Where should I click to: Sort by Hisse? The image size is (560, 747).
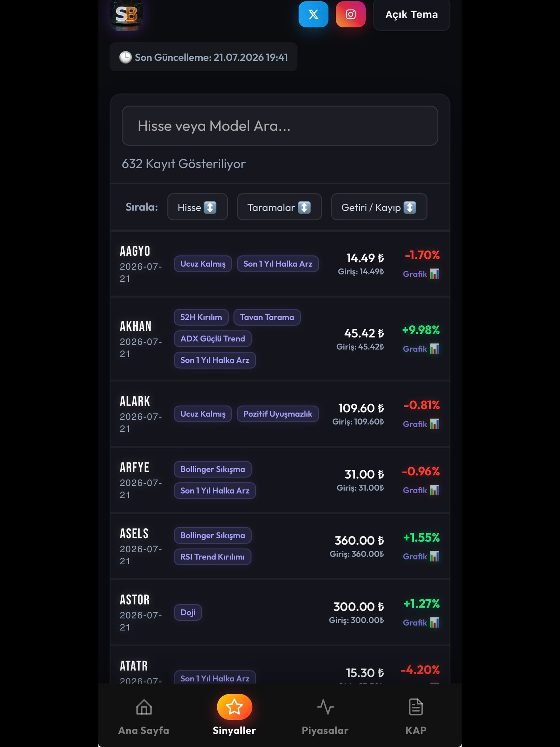[x=197, y=207]
